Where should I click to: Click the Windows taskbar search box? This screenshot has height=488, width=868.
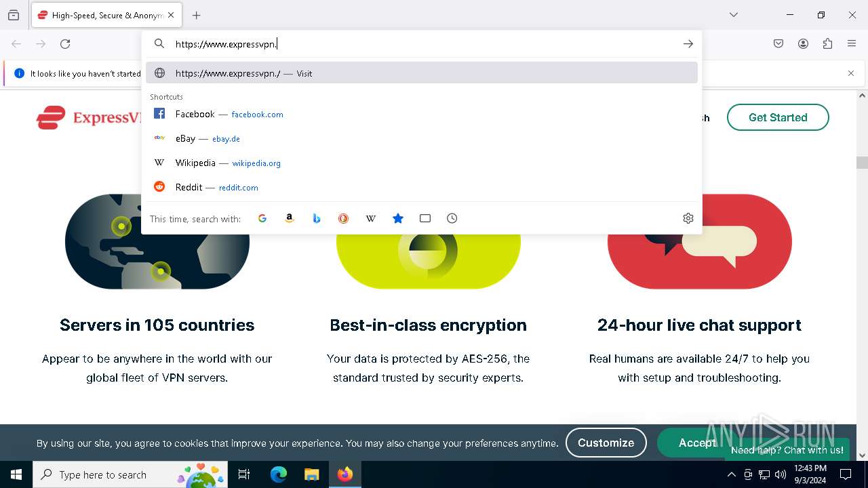[132, 474]
